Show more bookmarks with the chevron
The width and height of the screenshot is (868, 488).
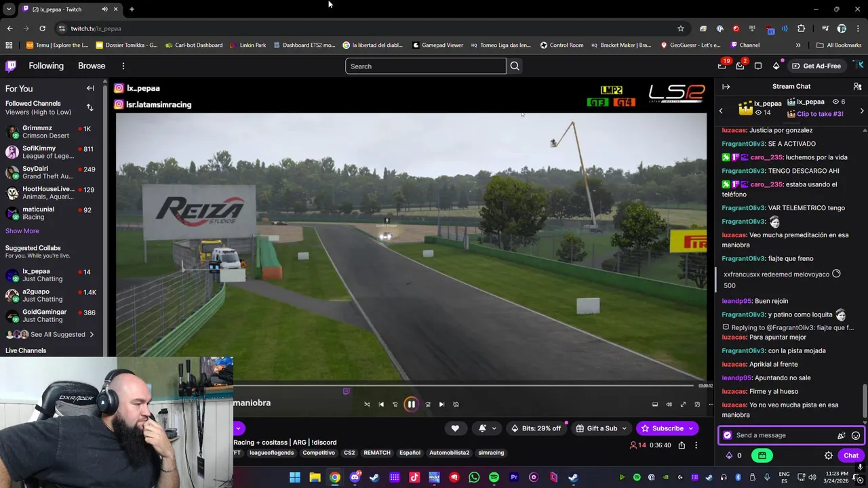[798, 45]
